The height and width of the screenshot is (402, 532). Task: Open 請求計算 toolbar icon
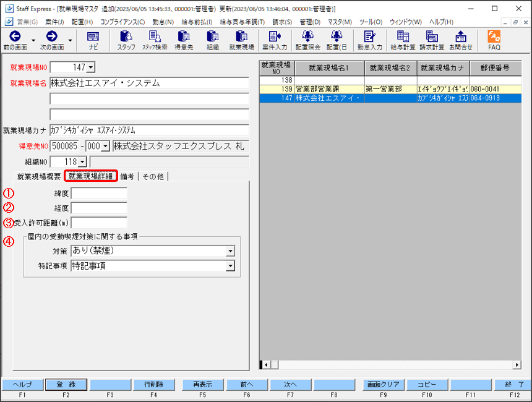pyautogui.click(x=432, y=40)
